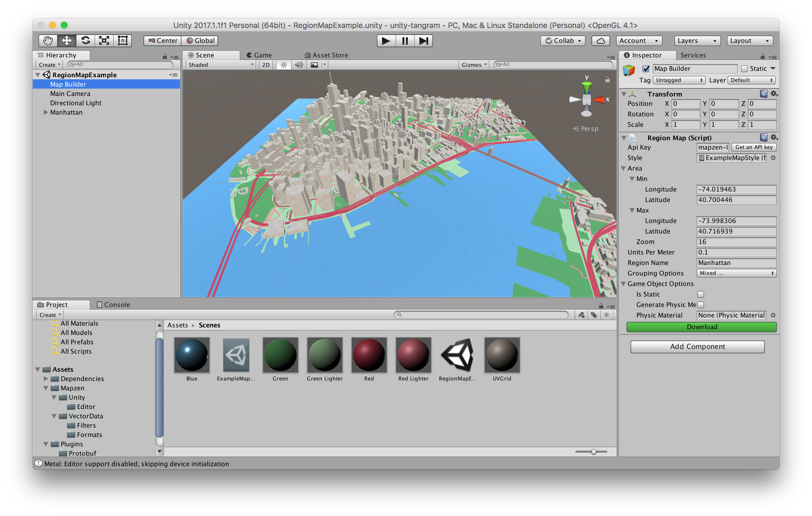Open the Layout dropdown

pyautogui.click(x=750, y=41)
